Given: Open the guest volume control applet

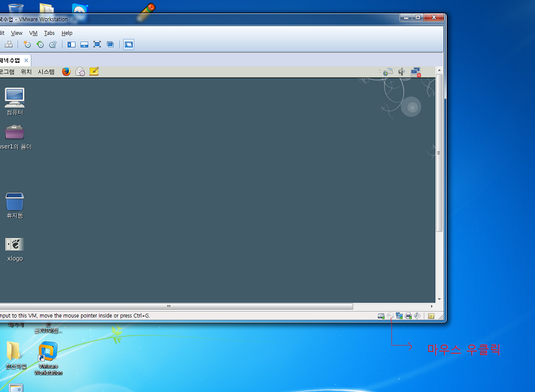Looking at the screenshot, I should click(401, 72).
